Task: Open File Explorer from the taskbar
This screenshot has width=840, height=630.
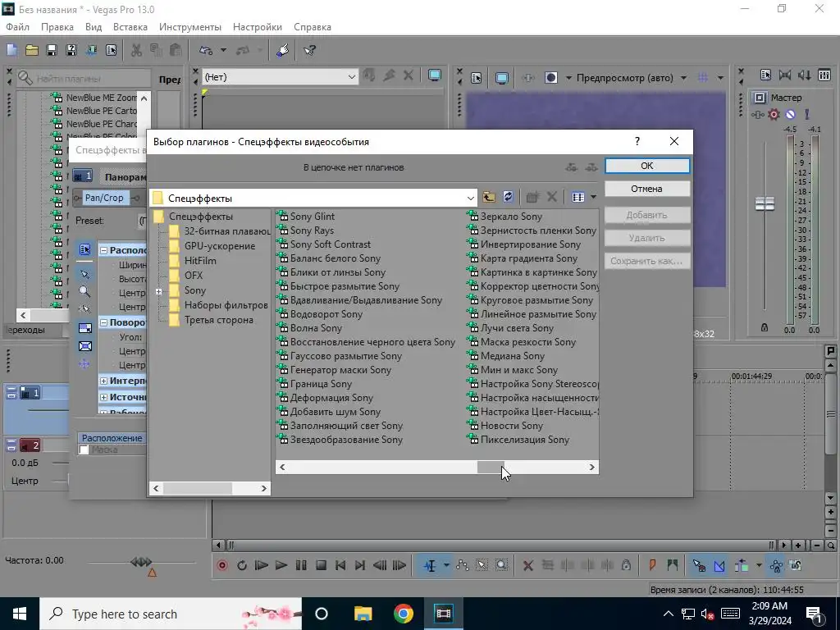Action: [x=363, y=614]
